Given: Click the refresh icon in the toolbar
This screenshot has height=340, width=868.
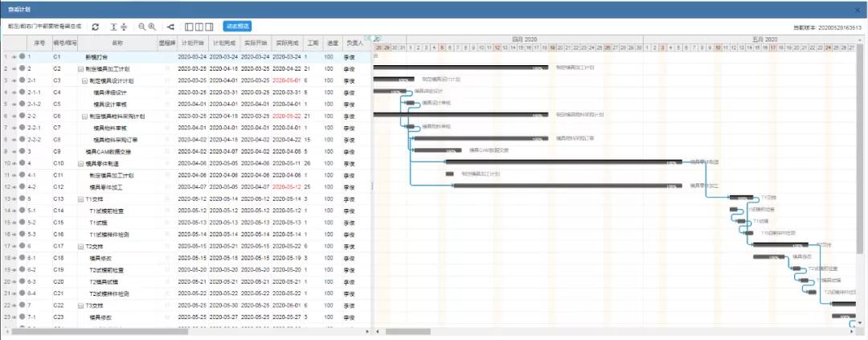Looking at the screenshot, I should [x=96, y=27].
